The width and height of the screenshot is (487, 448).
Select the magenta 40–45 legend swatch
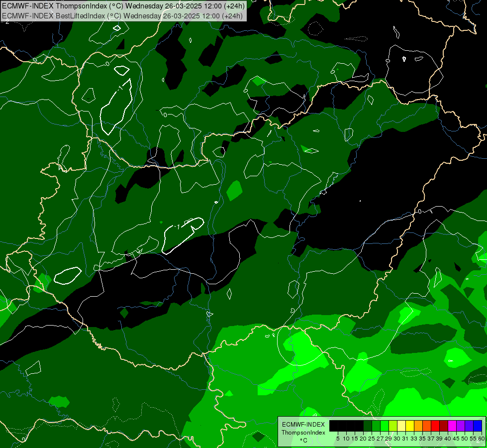[x=452, y=426]
